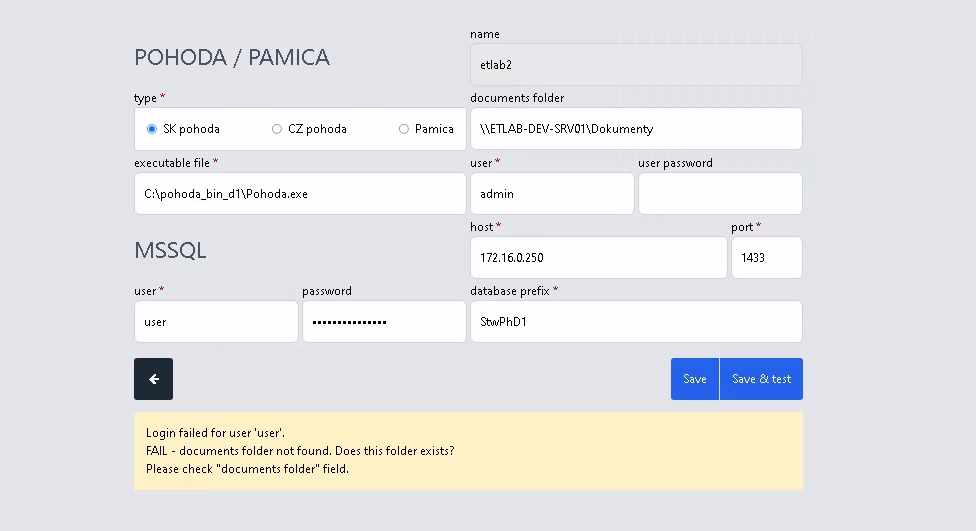The width and height of the screenshot is (976, 531).
Task: Click the "user password" field label
Action: click(675, 162)
